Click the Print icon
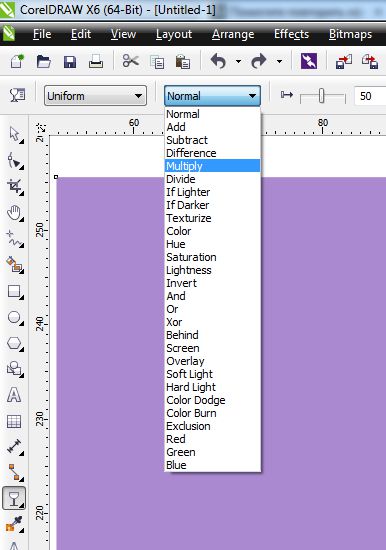The image size is (386, 550). [96, 61]
